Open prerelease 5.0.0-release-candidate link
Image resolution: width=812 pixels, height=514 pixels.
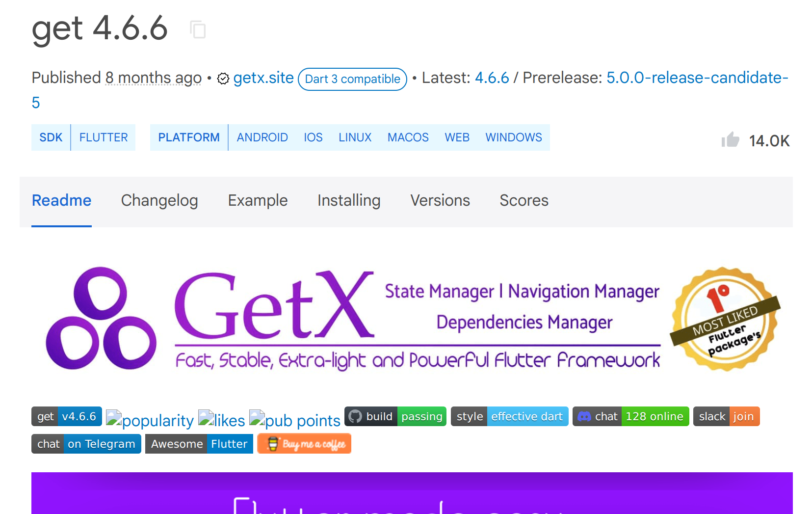click(697, 78)
